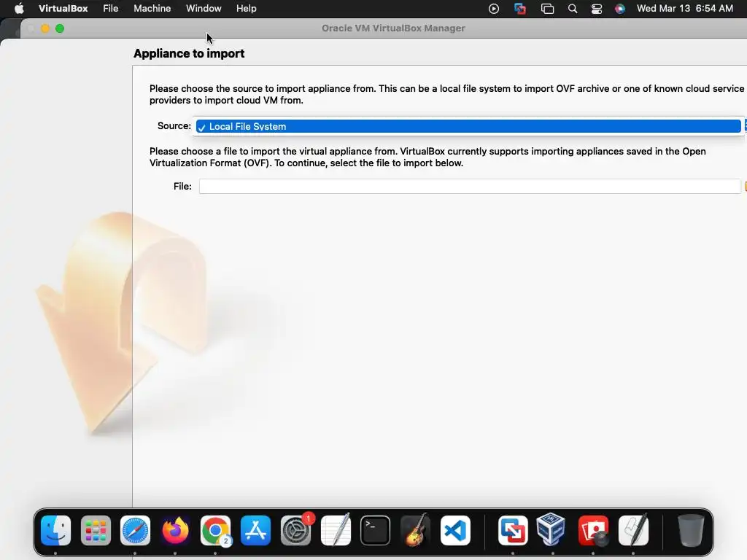The image size is (747, 560).
Task: Open Terminal from the Dock
Action: (x=376, y=530)
